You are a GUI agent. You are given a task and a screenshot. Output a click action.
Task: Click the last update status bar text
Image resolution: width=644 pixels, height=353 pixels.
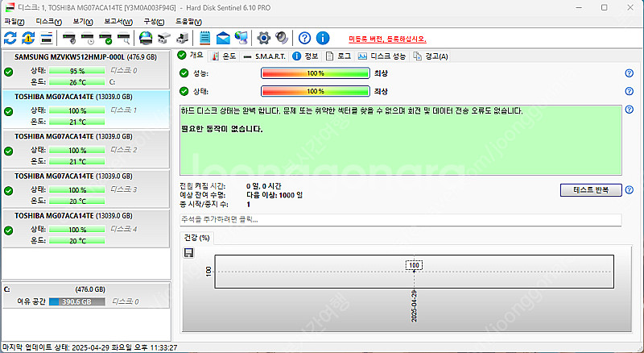point(89,347)
